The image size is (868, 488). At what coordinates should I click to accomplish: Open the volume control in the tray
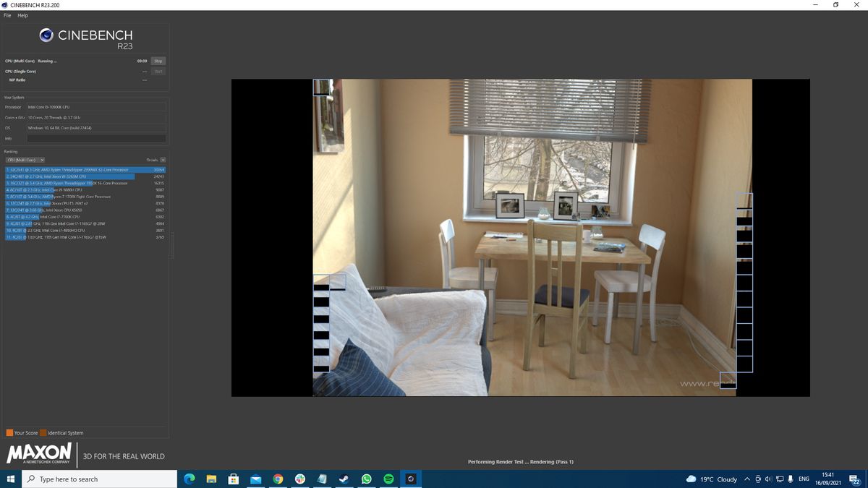(767, 479)
